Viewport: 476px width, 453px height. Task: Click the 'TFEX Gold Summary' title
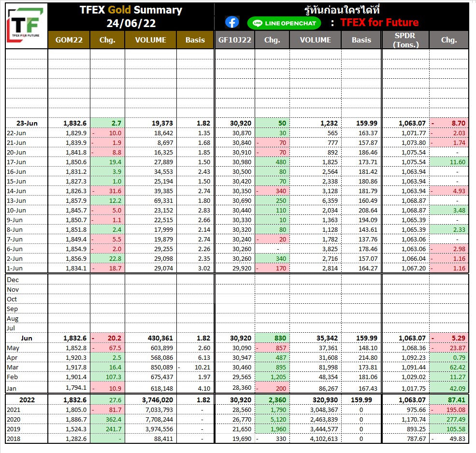[131, 10]
